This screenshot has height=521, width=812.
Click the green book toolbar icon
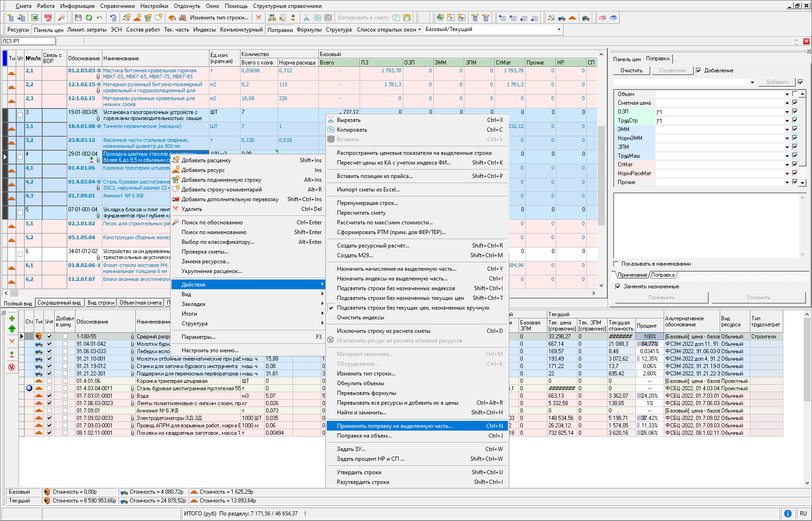(440, 18)
